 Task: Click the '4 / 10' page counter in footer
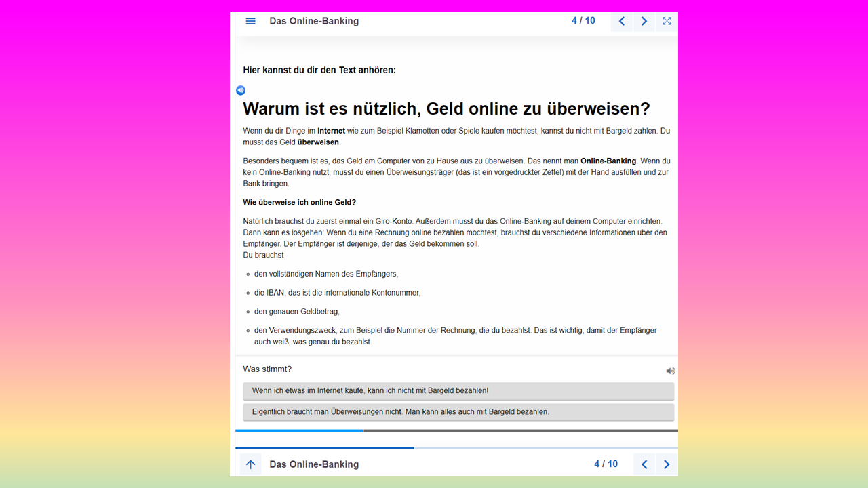(x=606, y=464)
